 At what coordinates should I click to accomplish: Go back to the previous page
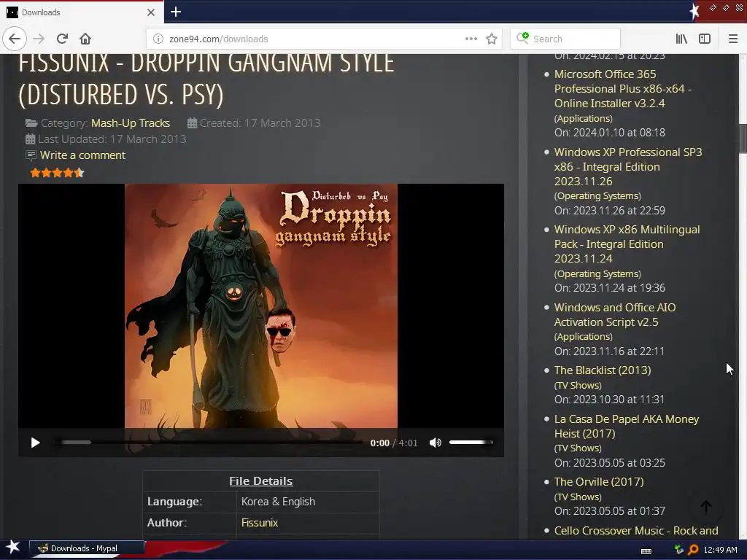pyautogui.click(x=15, y=39)
